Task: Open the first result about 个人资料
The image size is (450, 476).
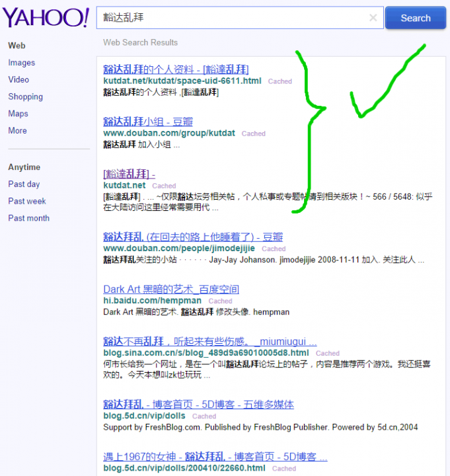Action: point(176,69)
